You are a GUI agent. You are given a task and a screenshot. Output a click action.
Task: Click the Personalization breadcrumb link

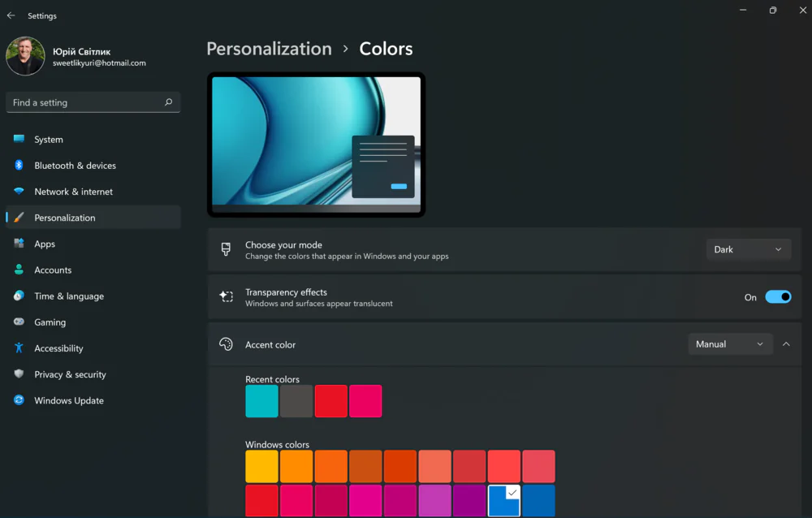269,49
